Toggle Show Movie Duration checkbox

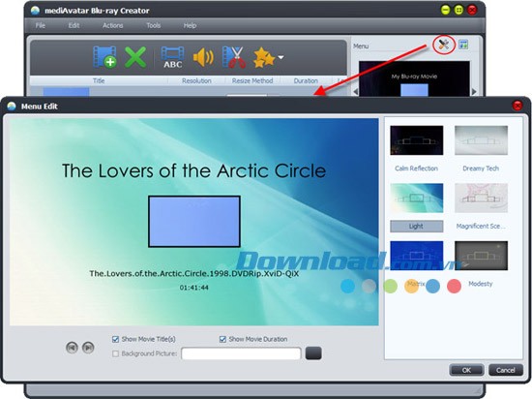[x=222, y=339]
